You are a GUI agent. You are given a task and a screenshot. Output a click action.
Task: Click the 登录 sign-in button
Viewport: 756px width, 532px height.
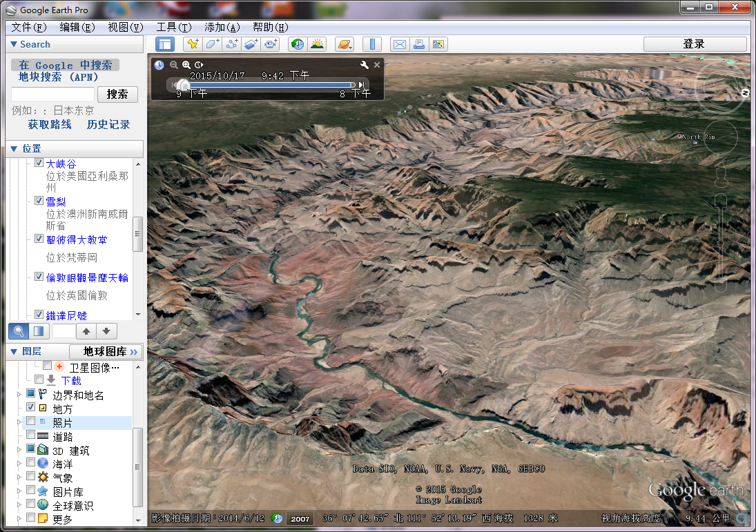tap(695, 44)
